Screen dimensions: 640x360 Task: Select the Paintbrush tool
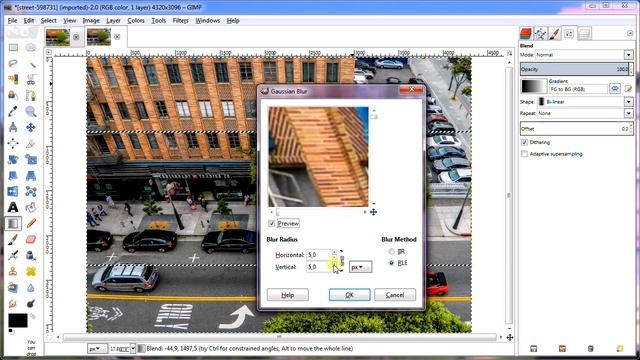click(13, 240)
